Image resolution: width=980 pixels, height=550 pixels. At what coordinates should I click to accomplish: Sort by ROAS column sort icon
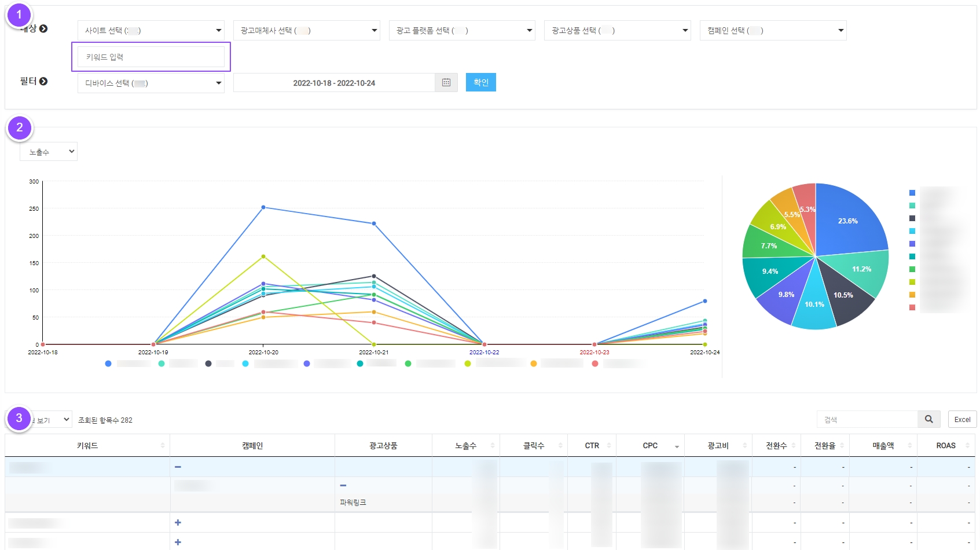(x=967, y=445)
